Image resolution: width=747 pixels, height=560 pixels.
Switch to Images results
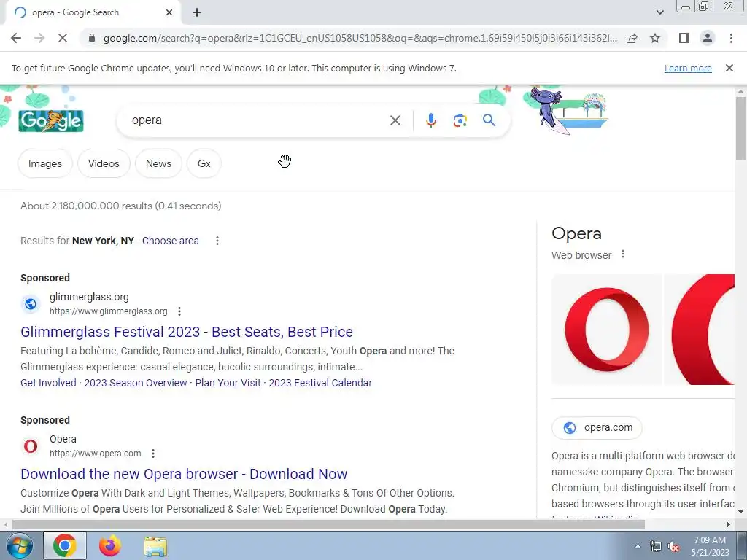(x=45, y=163)
